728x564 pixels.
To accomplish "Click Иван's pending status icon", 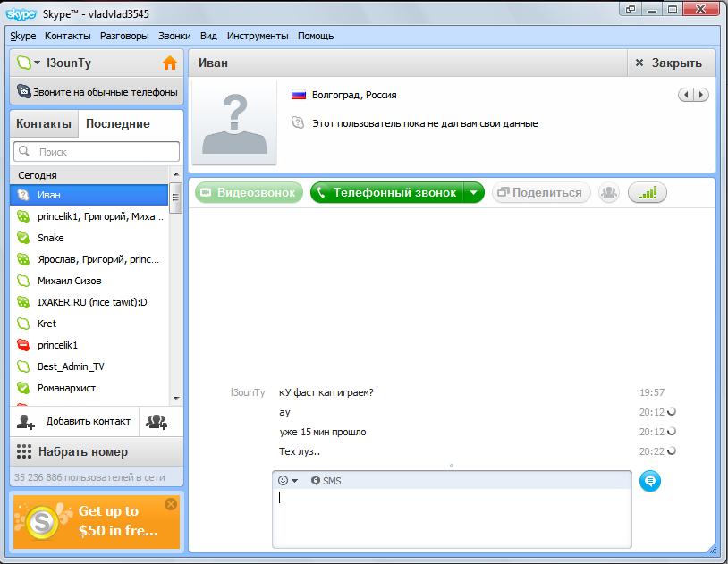I will click(23, 195).
